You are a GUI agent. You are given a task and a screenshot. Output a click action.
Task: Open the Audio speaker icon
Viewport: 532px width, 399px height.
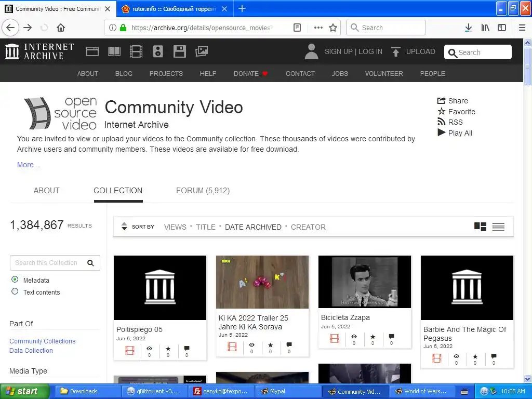pos(158,51)
